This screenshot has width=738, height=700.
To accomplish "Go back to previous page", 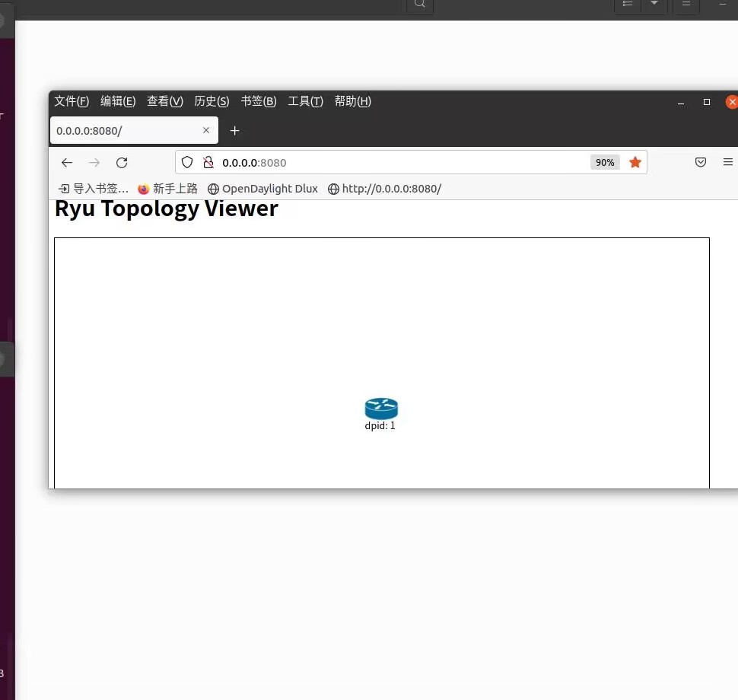I will coord(67,162).
